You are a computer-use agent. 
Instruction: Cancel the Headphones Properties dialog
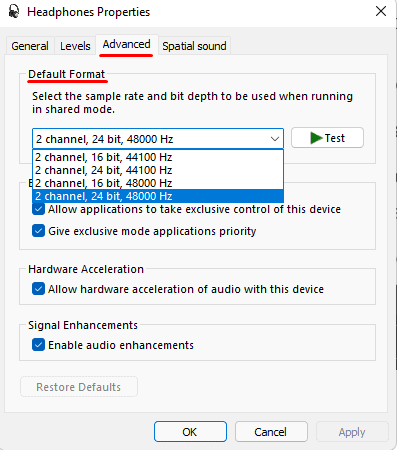coord(271,432)
